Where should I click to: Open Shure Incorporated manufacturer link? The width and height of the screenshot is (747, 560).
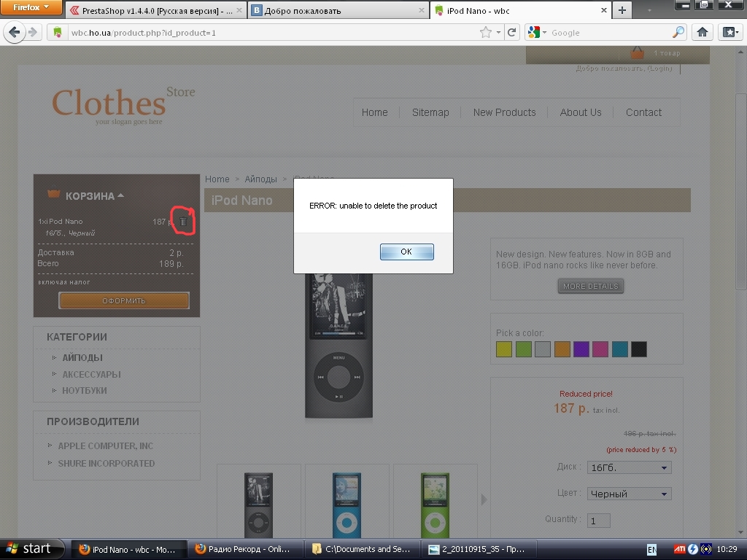pos(107,463)
